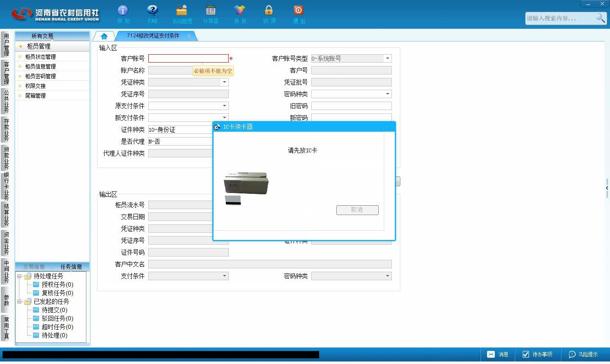The height and width of the screenshot is (364, 610).
Task: Open the 贷款业务 side tab
Action: (x=6, y=158)
